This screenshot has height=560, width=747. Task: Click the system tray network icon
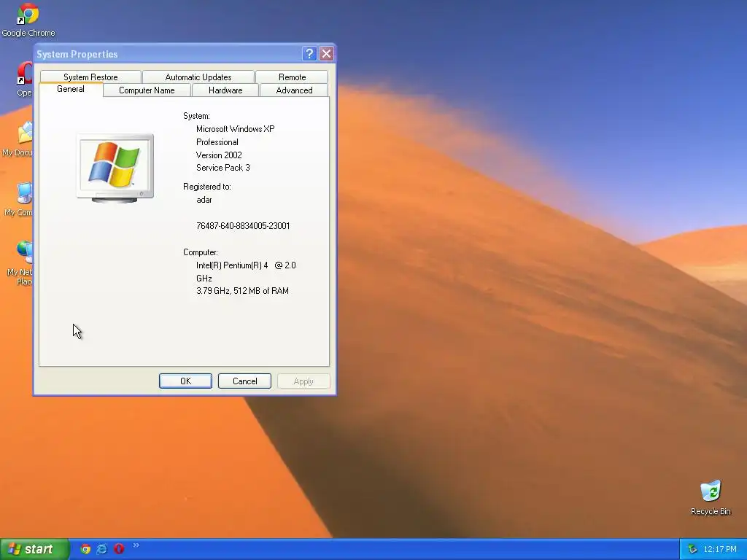click(693, 549)
